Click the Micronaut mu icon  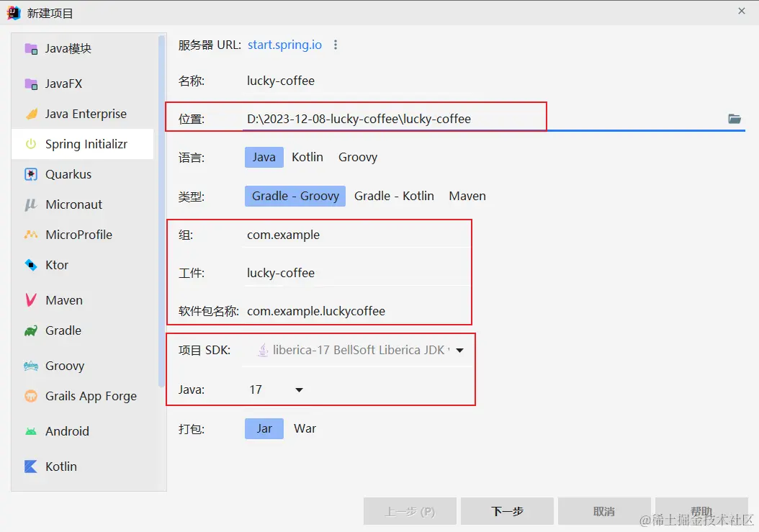31,204
